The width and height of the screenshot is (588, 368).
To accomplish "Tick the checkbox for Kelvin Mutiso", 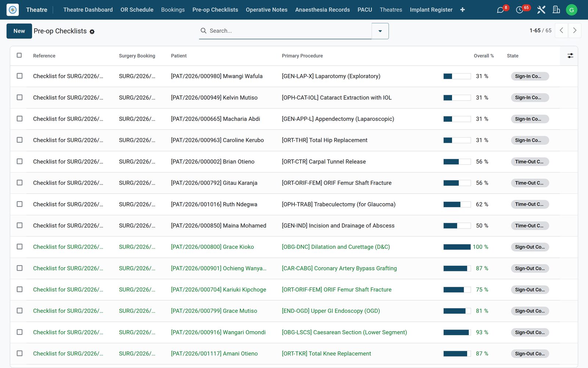I will (19, 97).
